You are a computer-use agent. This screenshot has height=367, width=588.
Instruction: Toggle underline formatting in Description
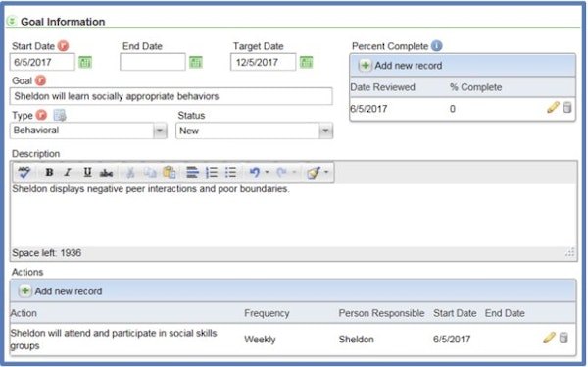click(87, 172)
